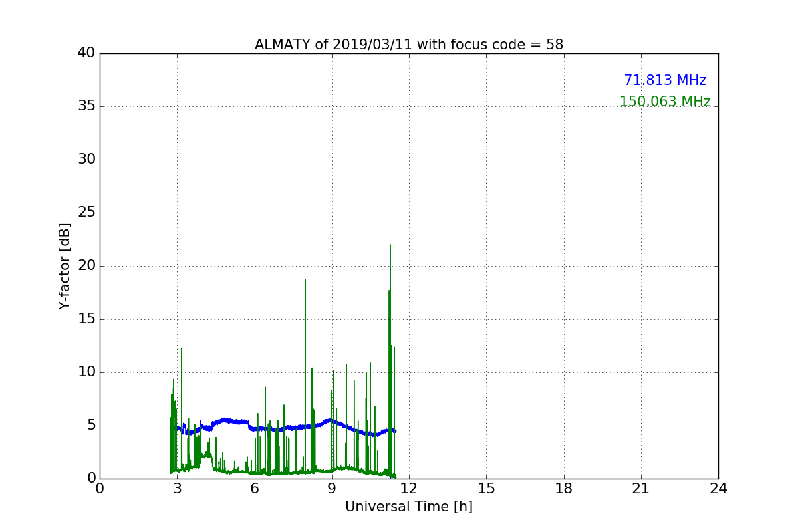The width and height of the screenshot is (798, 532).
Task: Select the blue '71.813 MHz' legend label
Action: click(x=665, y=80)
